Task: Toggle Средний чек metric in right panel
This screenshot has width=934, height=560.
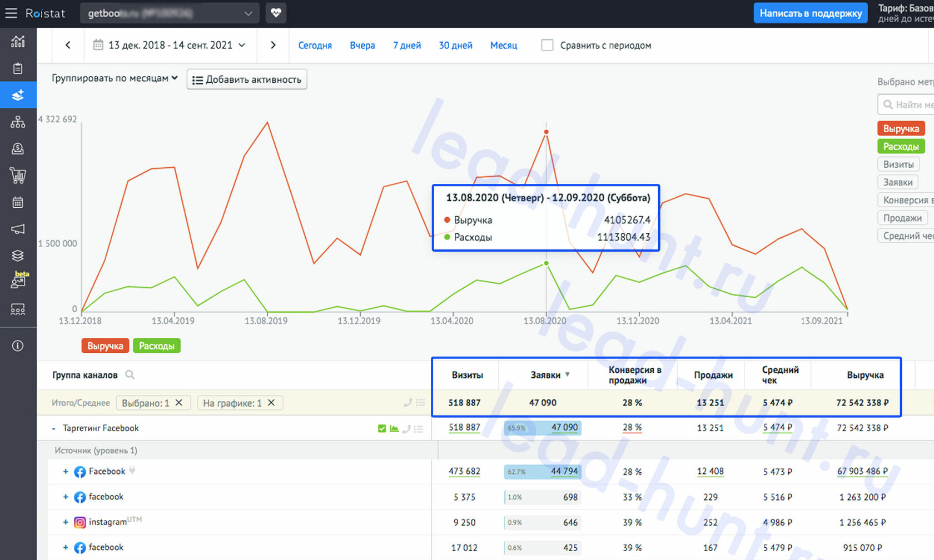Action: (x=906, y=236)
